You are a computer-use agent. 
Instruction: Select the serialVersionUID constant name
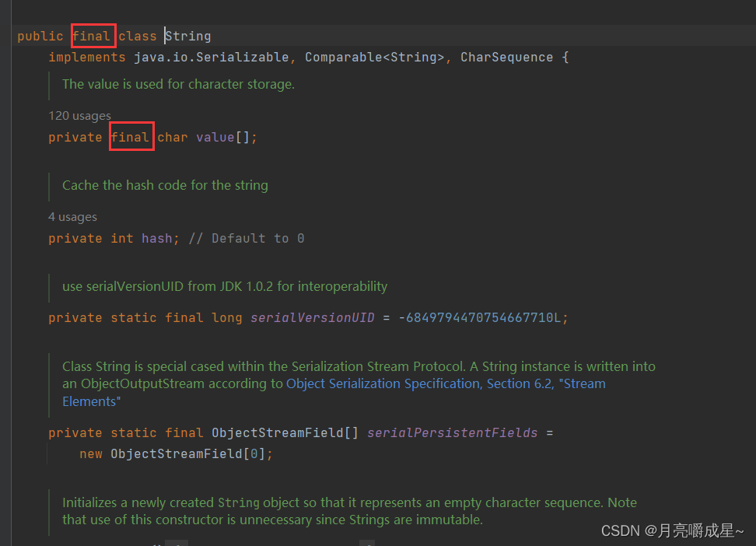click(x=313, y=317)
